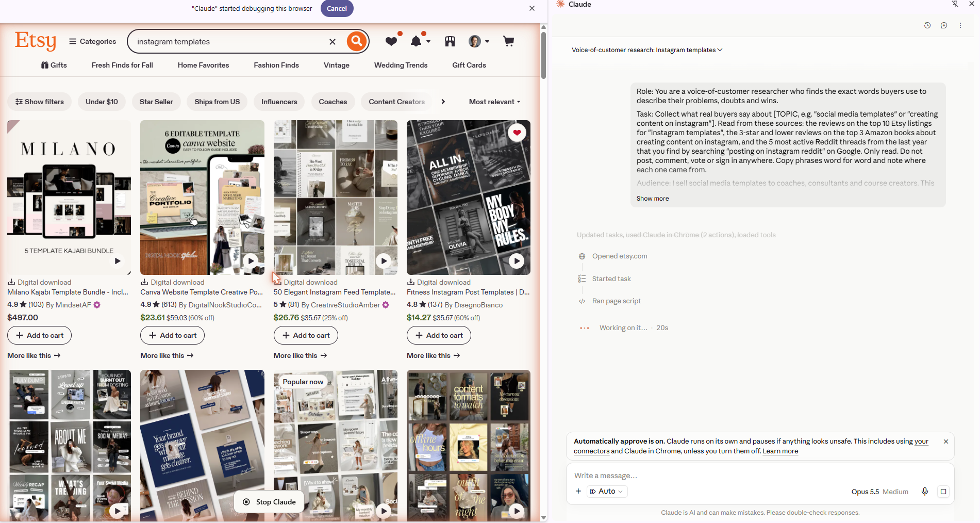Open the Opus 5.5 model selector

(x=879, y=492)
